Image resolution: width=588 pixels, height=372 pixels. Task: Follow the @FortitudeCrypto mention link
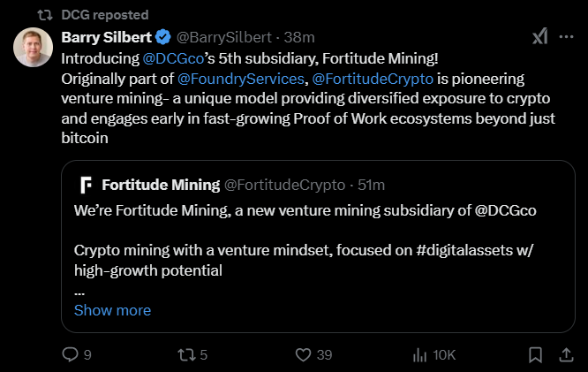[x=372, y=77]
